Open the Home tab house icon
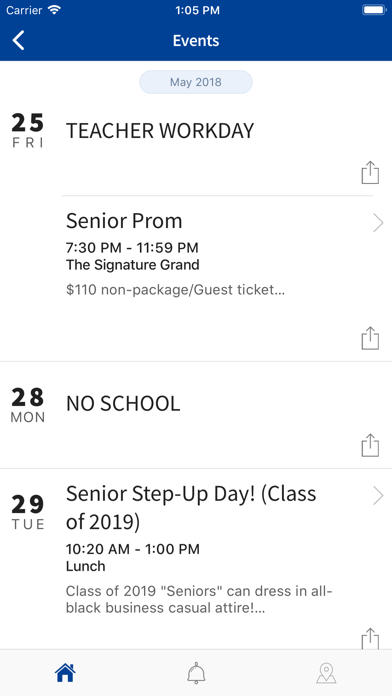 tap(65, 673)
